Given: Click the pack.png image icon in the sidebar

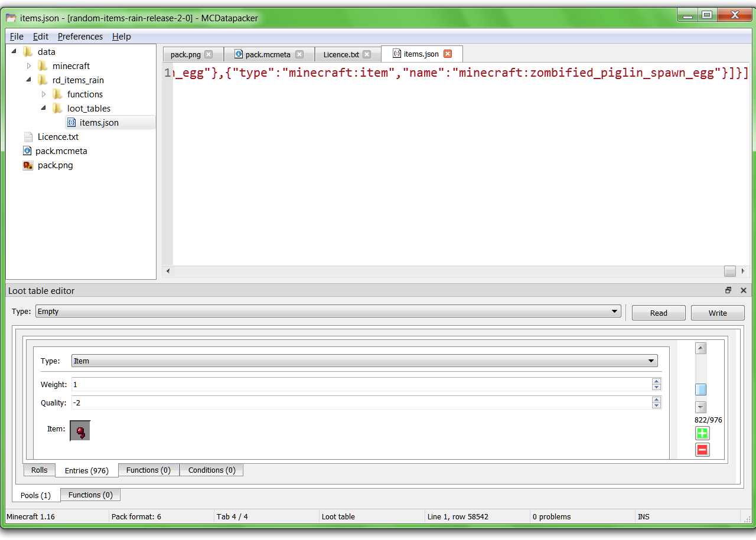Looking at the screenshot, I should coord(28,165).
